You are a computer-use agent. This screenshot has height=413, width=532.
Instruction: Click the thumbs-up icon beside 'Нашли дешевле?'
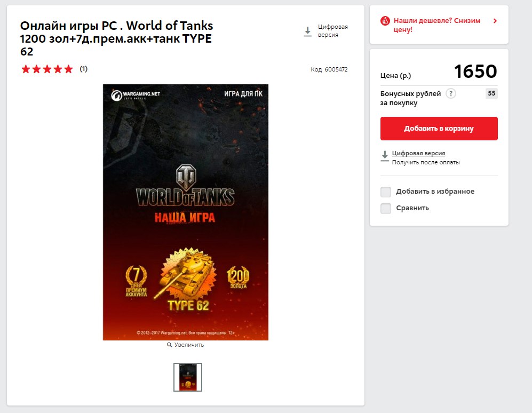(385, 21)
